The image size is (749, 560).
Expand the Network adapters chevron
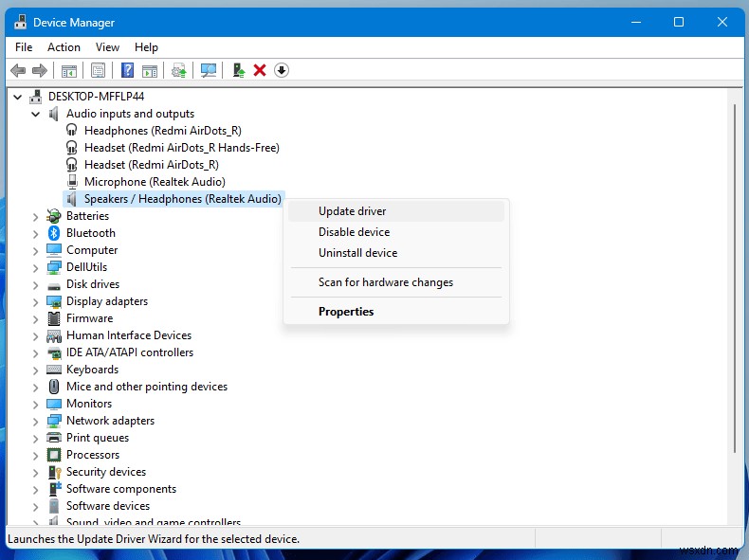pos(35,422)
